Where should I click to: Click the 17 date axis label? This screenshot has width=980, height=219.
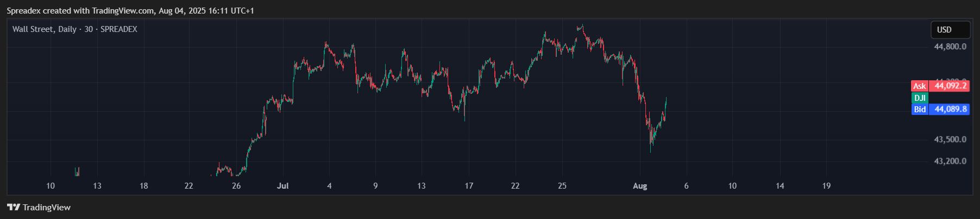(x=469, y=186)
